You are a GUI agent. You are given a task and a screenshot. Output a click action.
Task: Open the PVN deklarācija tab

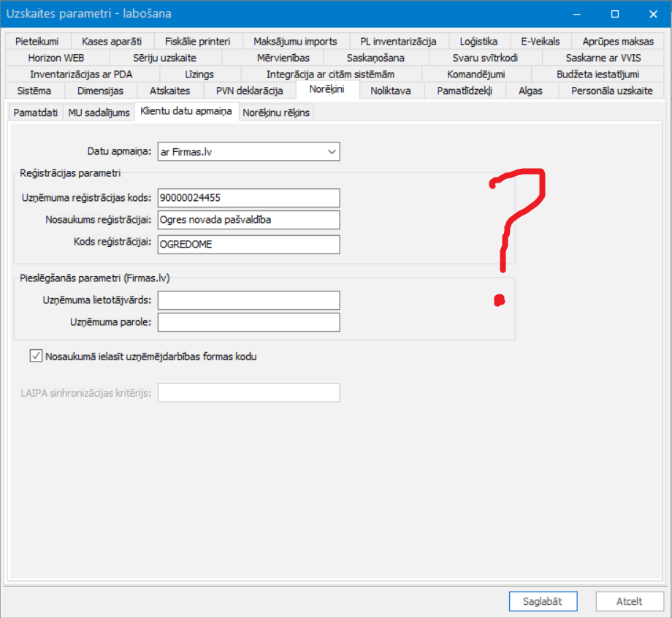tap(249, 91)
